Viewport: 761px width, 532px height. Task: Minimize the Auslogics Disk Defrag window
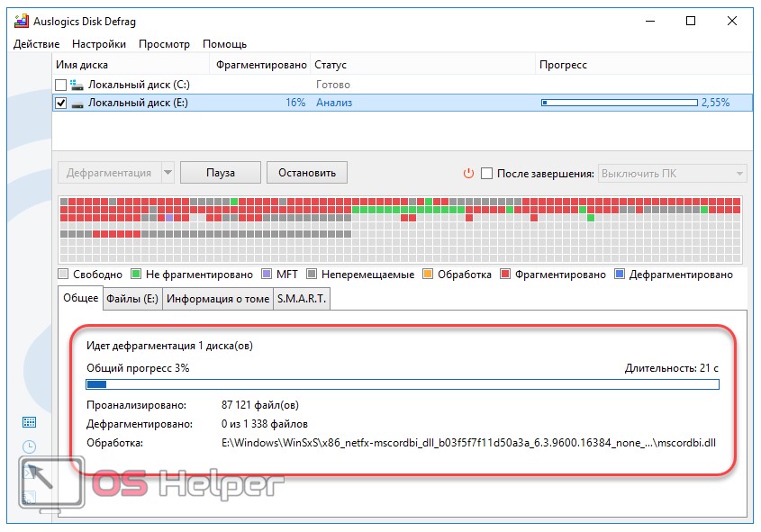(x=650, y=21)
